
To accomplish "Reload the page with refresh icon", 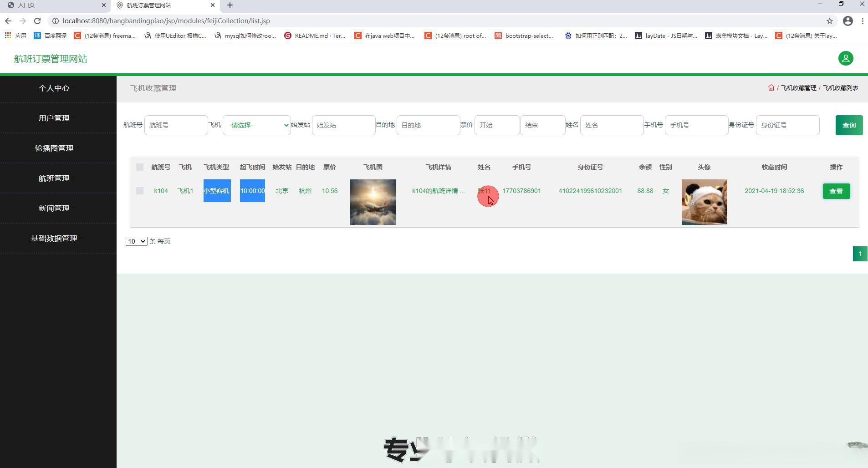I will point(37,21).
